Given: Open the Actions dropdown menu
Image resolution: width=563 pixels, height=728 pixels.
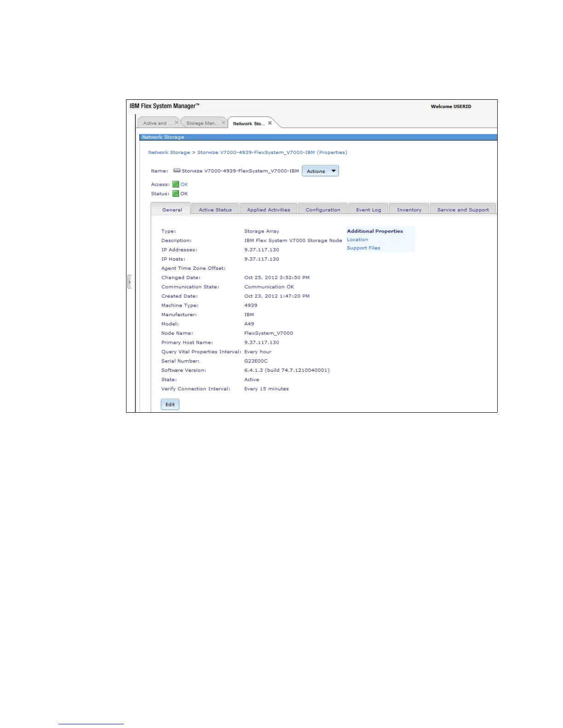Looking at the screenshot, I should point(320,171).
